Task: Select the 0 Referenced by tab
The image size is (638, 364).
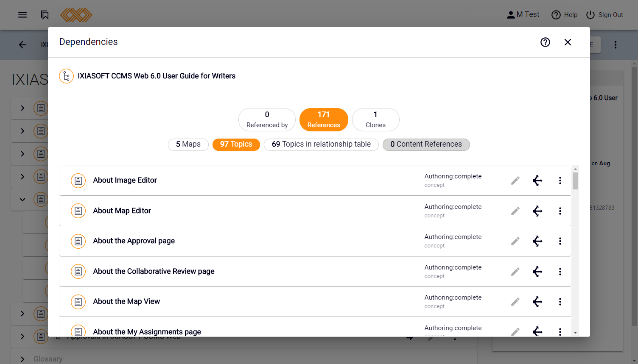Action: [x=267, y=119]
